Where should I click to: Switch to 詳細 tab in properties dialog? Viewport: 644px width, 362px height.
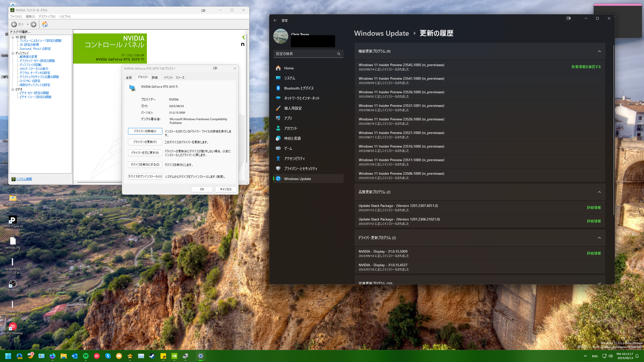click(155, 77)
